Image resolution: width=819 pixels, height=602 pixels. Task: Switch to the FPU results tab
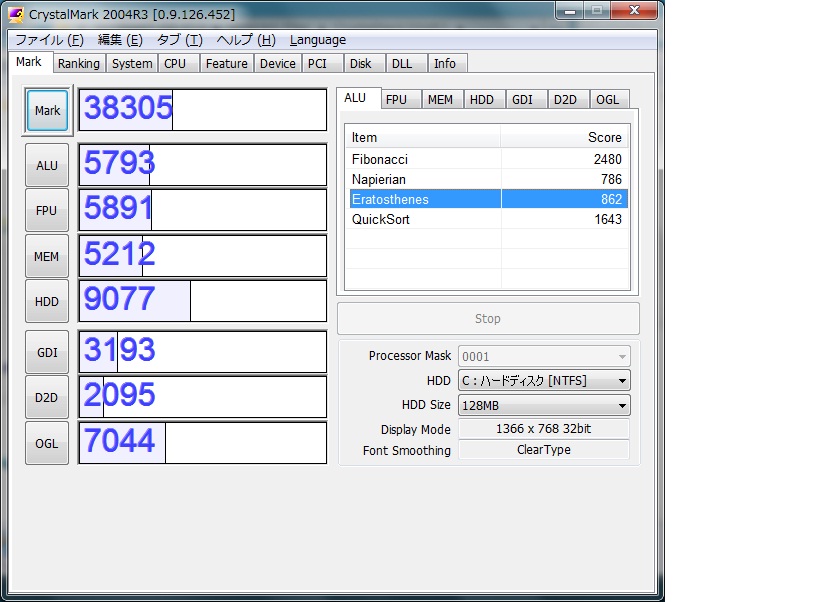pyautogui.click(x=396, y=99)
